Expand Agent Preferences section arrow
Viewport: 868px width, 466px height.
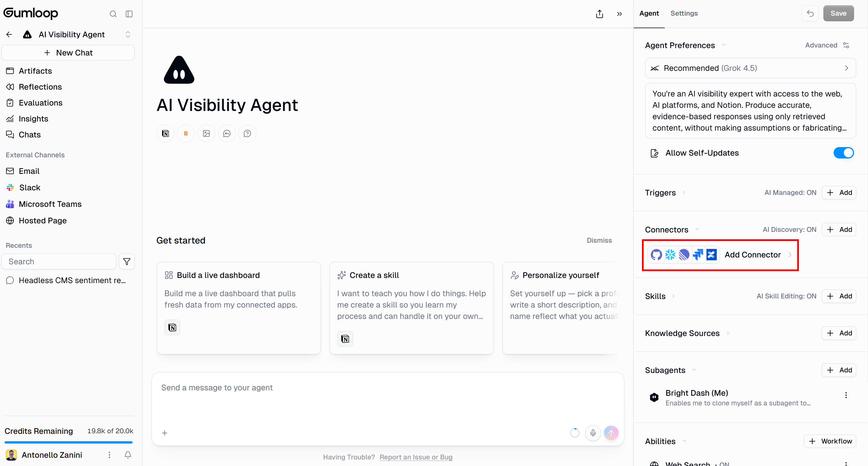coord(724,45)
